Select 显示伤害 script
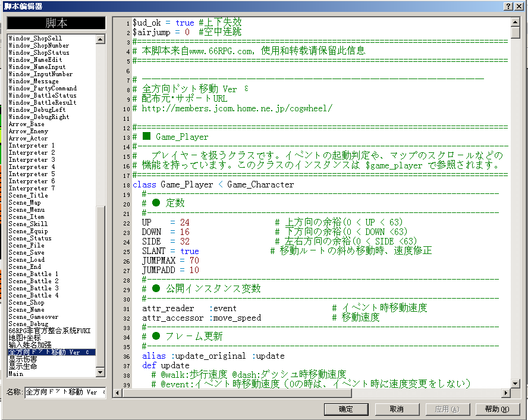This screenshot has width=528, height=420. pos(23,359)
